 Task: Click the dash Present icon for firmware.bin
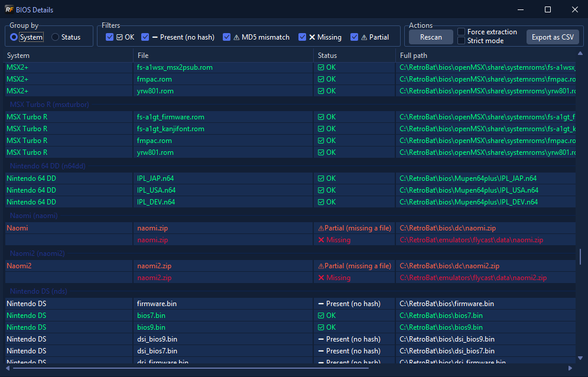321,304
